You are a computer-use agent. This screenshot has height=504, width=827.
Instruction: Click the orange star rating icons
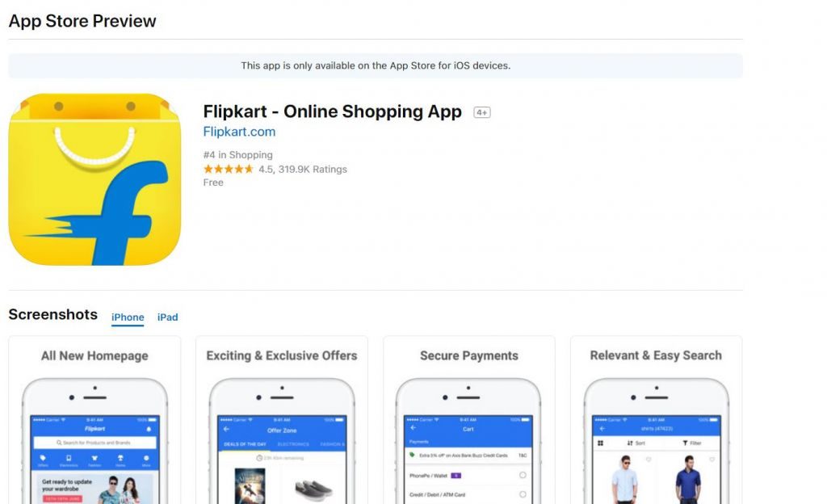tap(229, 170)
